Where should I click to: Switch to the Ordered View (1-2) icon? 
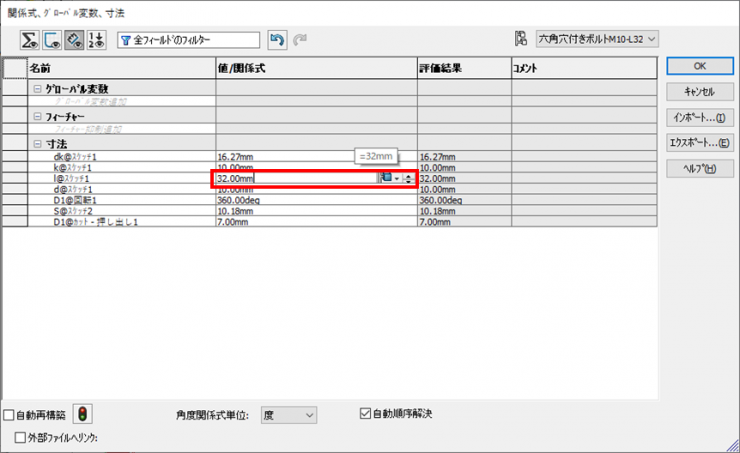click(98, 40)
